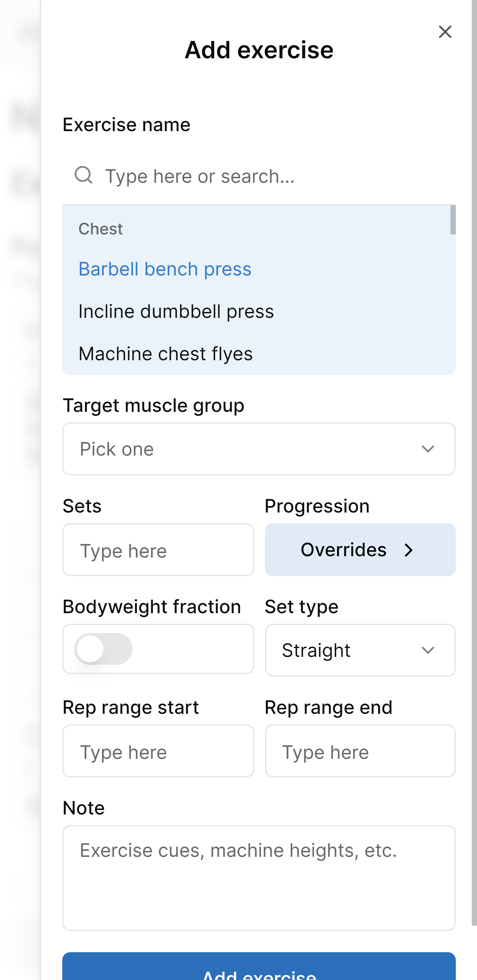Focus the Sets input field
477x980 pixels.
pos(158,550)
